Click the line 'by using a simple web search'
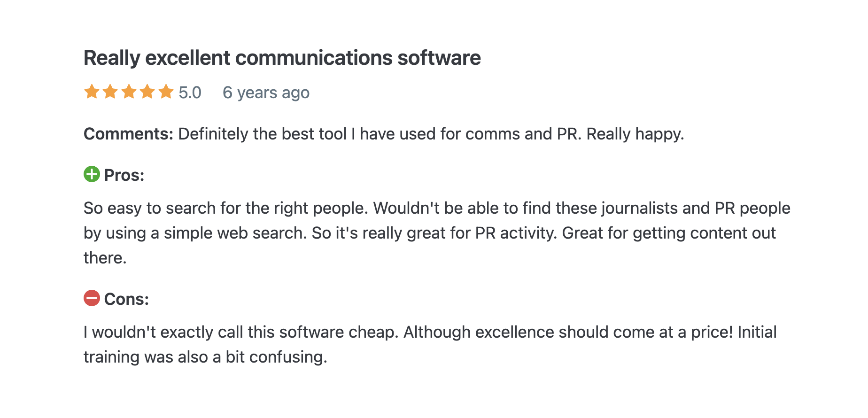The height and width of the screenshot is (418, 868). 430,233
